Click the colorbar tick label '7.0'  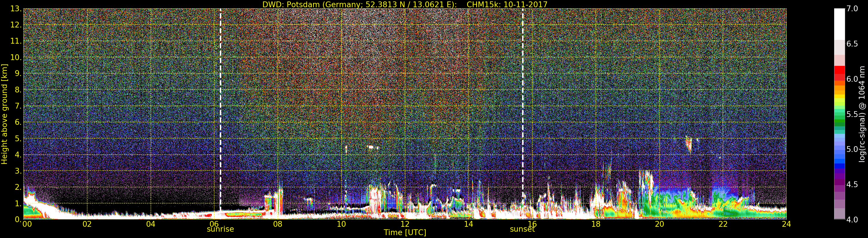(x=852, y=8)
